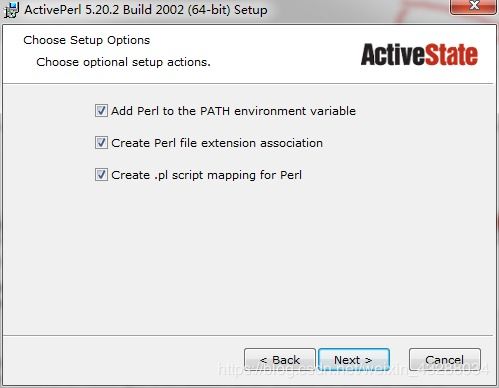This screenshot has height=388, width=499.
Task: Cancel the ActivePerl installation
Action: pos(445,360)
